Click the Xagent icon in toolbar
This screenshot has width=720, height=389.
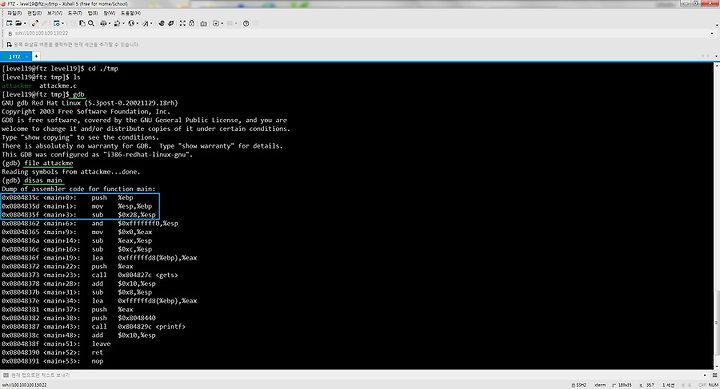point(171,23)
